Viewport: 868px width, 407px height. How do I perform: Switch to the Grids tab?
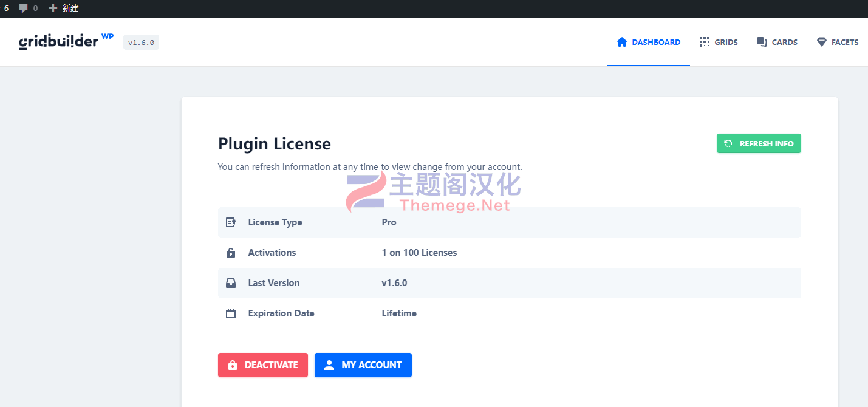coord(719,42)
